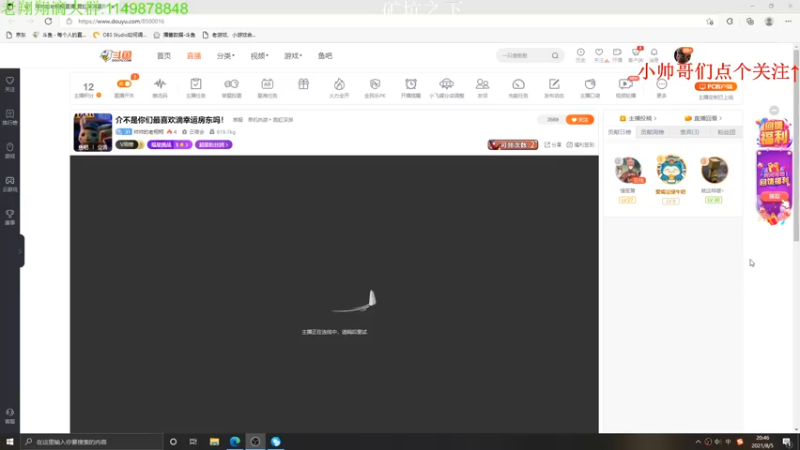Open the AD calendar task icon
800x450 pixels.
(267, 84)
